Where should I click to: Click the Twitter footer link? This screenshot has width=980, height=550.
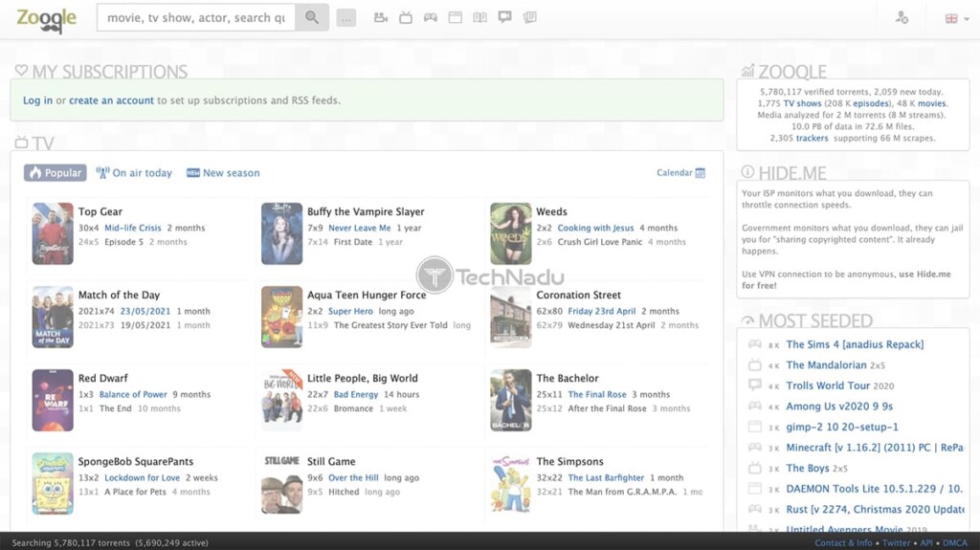tap(896, 542)
